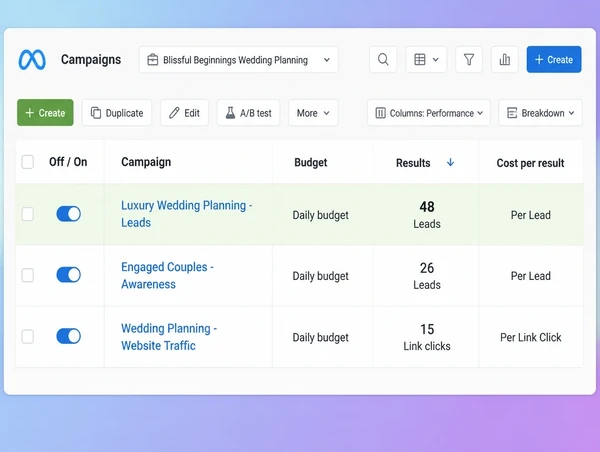Open the bar chart icon
Viewport: 600px width, 452px height.
tap(505, 59)
